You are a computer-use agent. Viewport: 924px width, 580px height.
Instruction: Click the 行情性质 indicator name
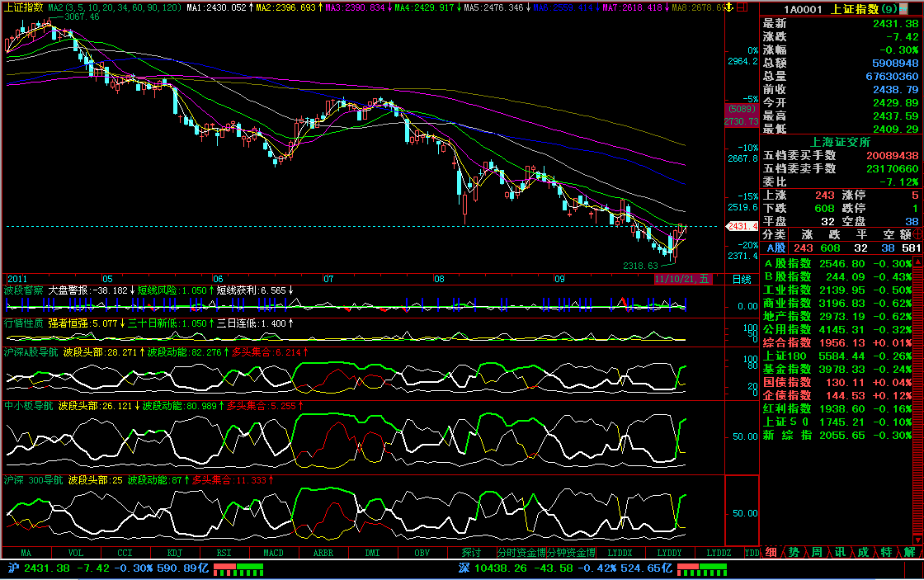[x=24, y=323]
